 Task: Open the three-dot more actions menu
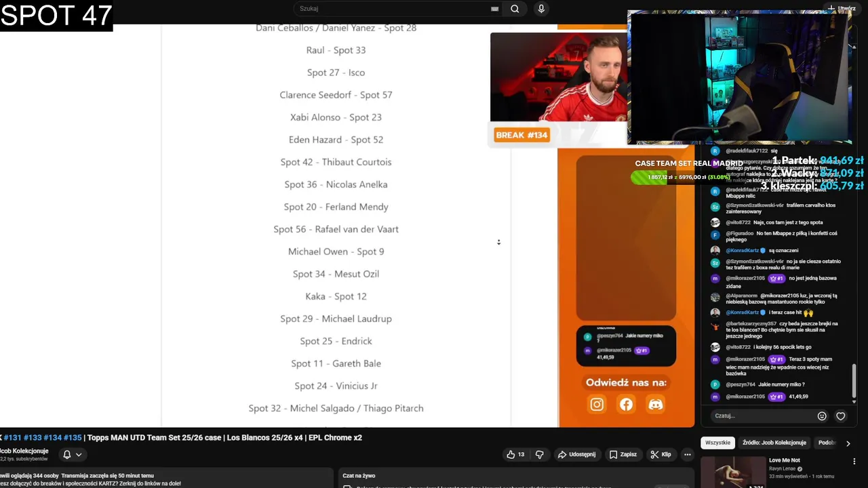pos(688,454)
